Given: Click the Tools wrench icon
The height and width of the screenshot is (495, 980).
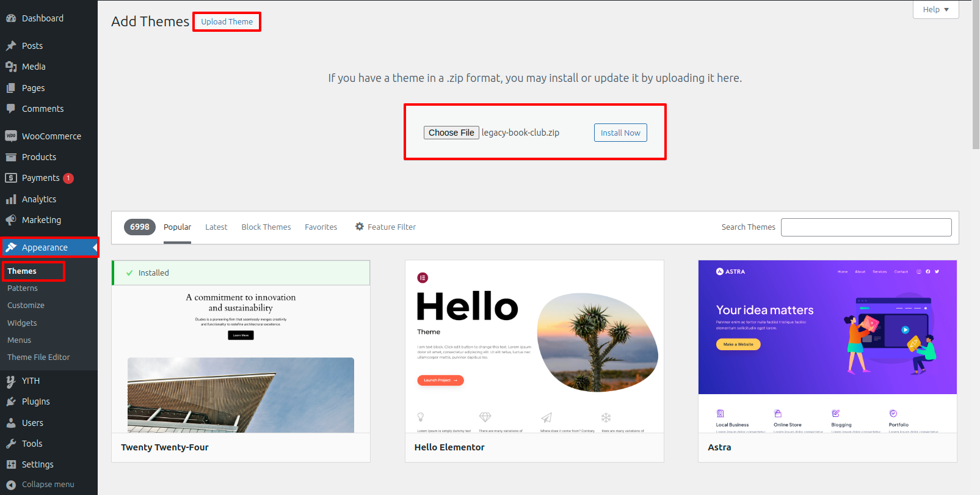Looking at the screenshot, I should [11, 444].
